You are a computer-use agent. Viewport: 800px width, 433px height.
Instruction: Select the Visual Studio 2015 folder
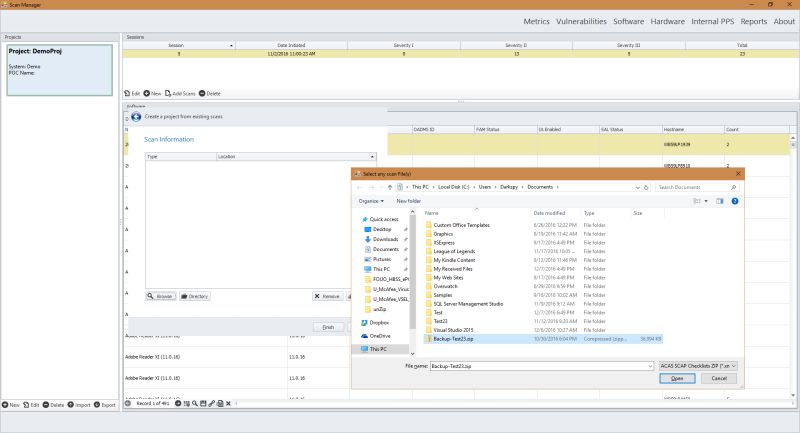449,330
